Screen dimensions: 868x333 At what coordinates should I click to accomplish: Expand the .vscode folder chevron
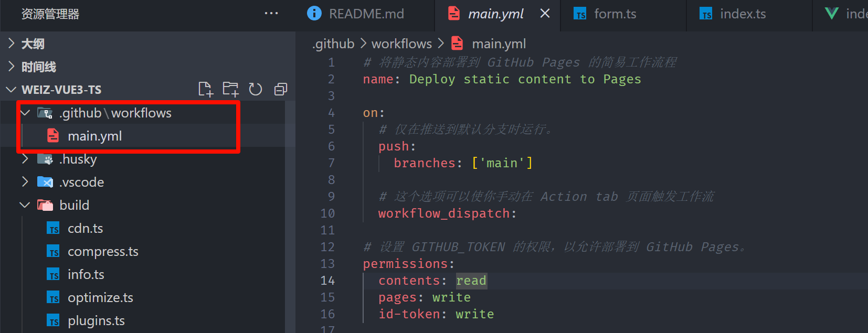(x=25, y=182)
